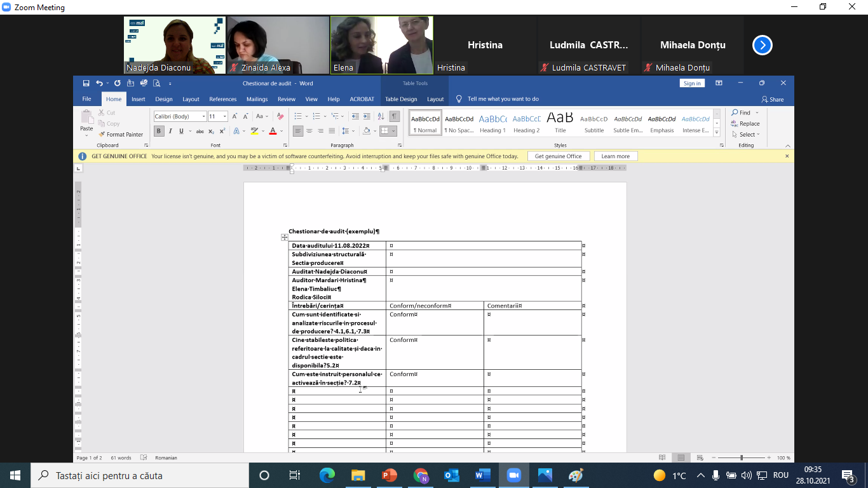Apply subscript formatting
Image resolution: width=868 pixels, height=488 pixels.
point(212,132)
